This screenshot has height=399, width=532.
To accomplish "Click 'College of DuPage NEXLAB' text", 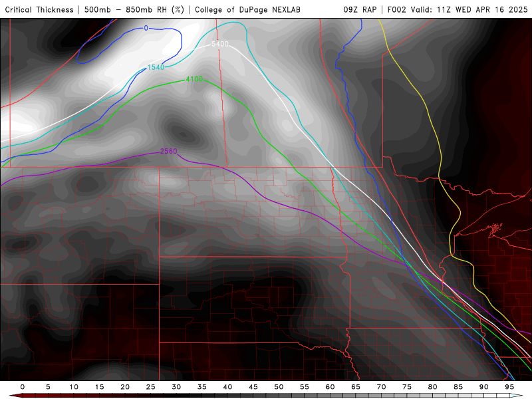I will coord(247,9).
